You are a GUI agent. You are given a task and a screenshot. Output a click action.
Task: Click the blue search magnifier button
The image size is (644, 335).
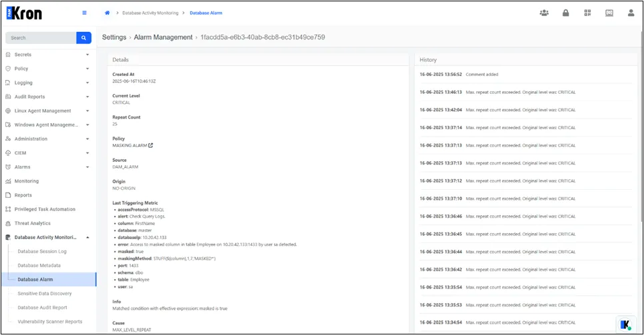coord(84,38)
